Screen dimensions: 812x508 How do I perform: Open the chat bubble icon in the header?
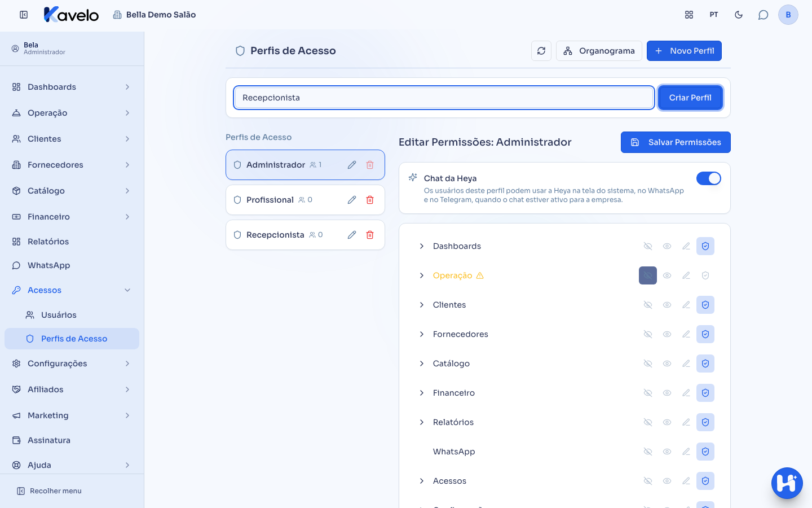764,15
